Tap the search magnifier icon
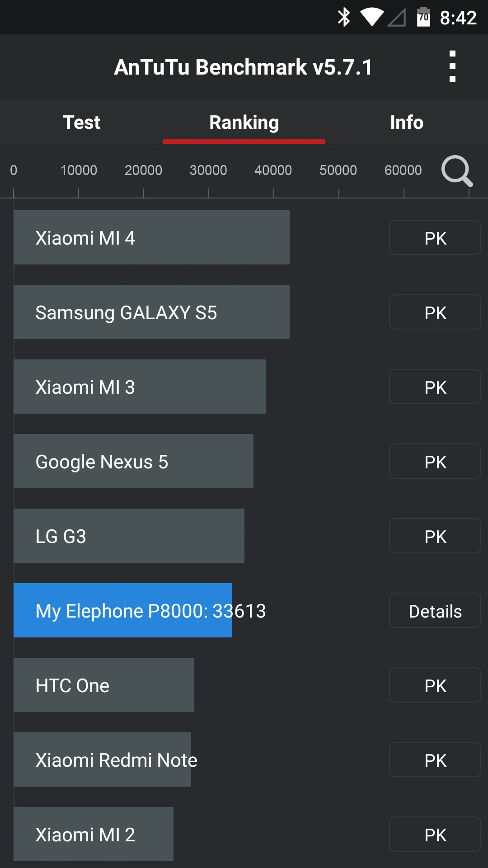Image resolution: width=488 pixels, height=868 pixels. click(457, 171)
